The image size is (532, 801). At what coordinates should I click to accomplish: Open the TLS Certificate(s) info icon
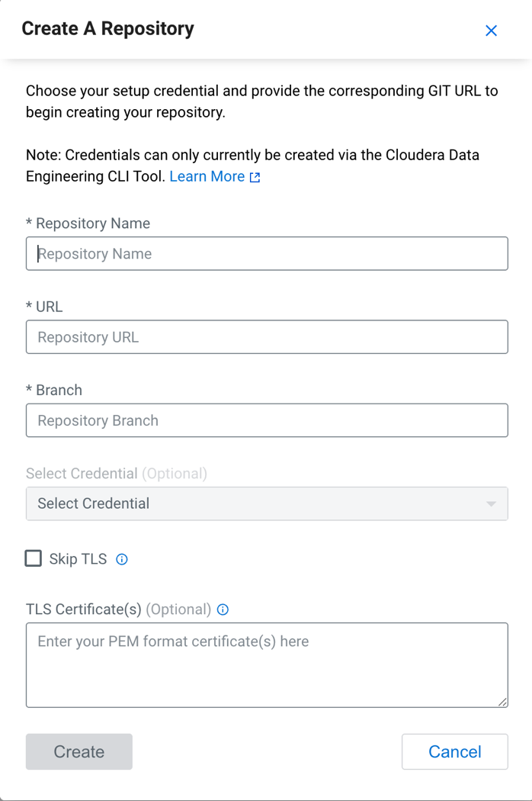[x=223, y=610]
